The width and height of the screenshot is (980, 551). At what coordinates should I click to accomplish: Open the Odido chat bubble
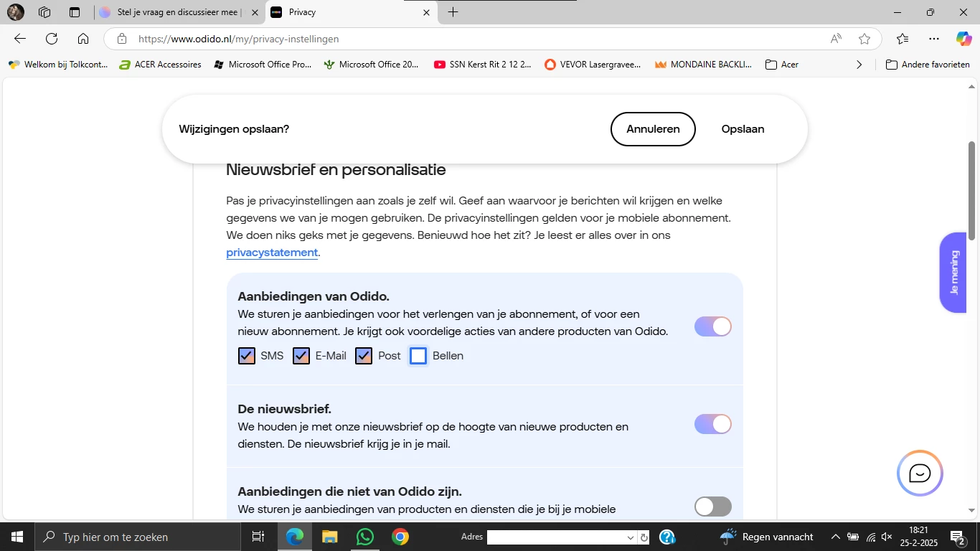pos(920,474)
